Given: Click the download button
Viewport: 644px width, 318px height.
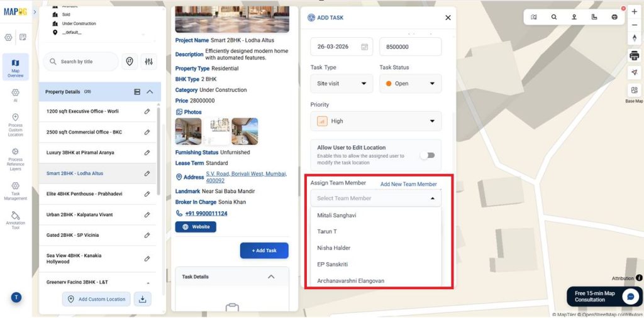Looking at the screenshot, I should [x=143, y=299].
